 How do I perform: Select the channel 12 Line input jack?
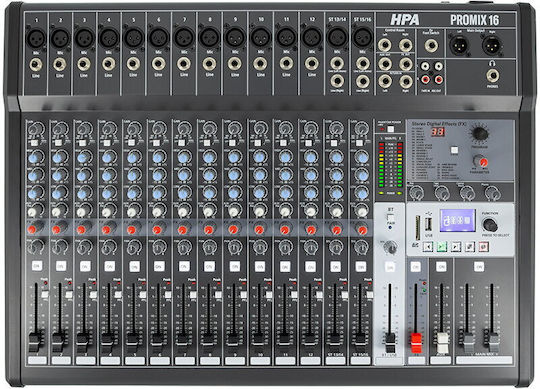point(312,64)
